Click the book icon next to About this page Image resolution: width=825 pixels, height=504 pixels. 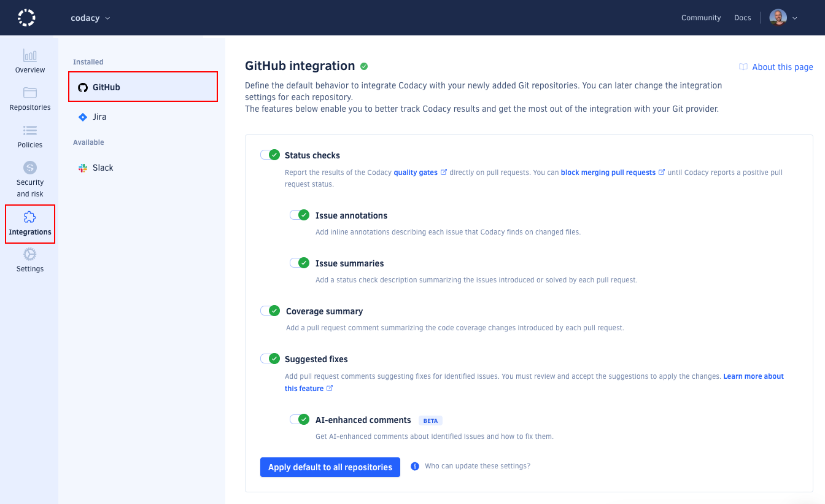(x=743, y=67)
